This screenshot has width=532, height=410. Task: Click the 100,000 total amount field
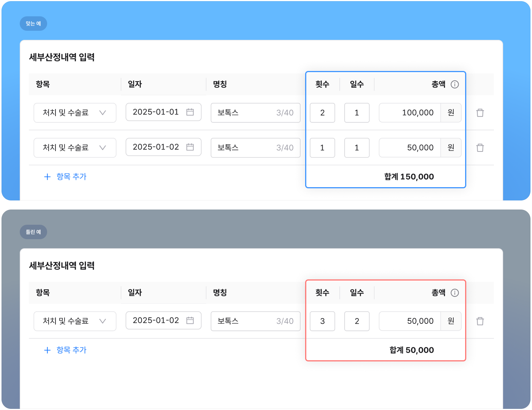pyautogui.click(x=410, y=113)
